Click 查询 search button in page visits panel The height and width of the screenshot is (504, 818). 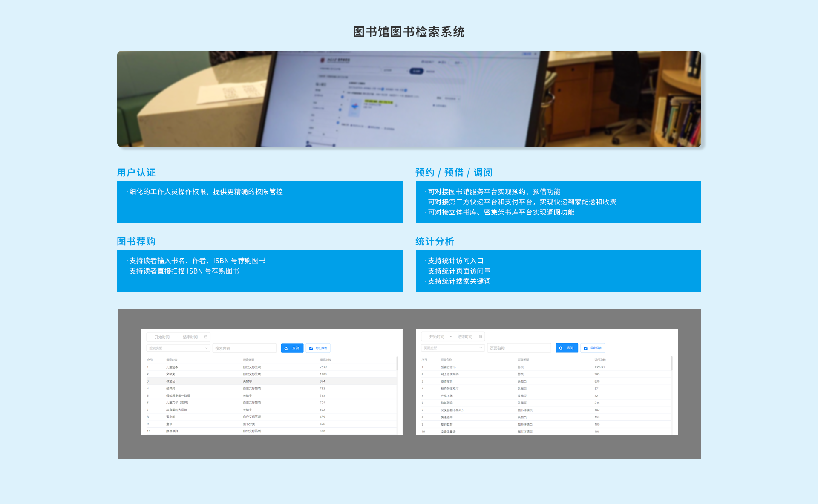pyautogui.click(x=567, y=348)
